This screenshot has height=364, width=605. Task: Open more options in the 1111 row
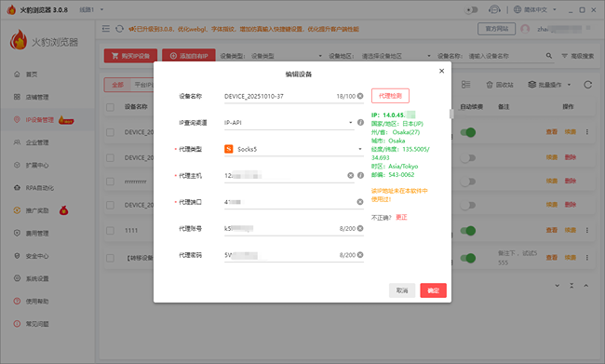point(587,230)
